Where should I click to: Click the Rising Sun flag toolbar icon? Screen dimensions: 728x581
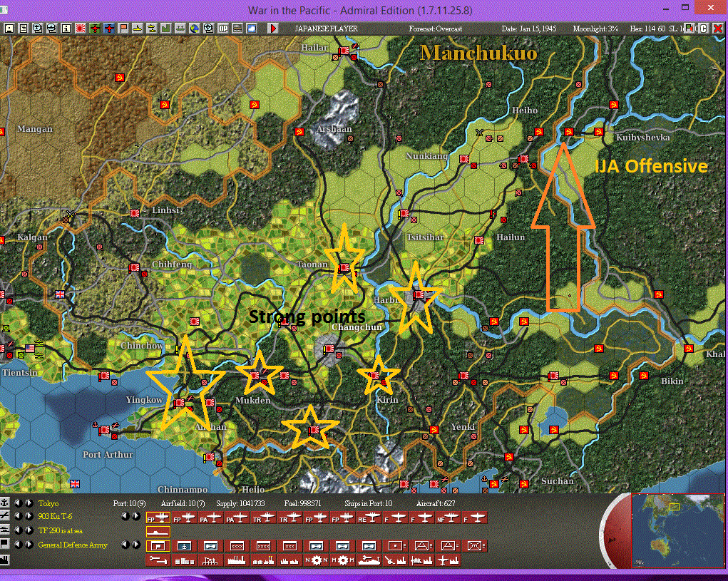[81, 29]
